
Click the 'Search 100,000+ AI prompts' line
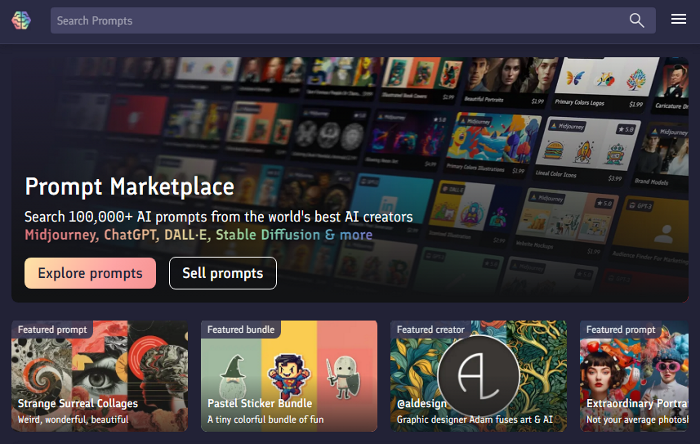click(219, 217)
